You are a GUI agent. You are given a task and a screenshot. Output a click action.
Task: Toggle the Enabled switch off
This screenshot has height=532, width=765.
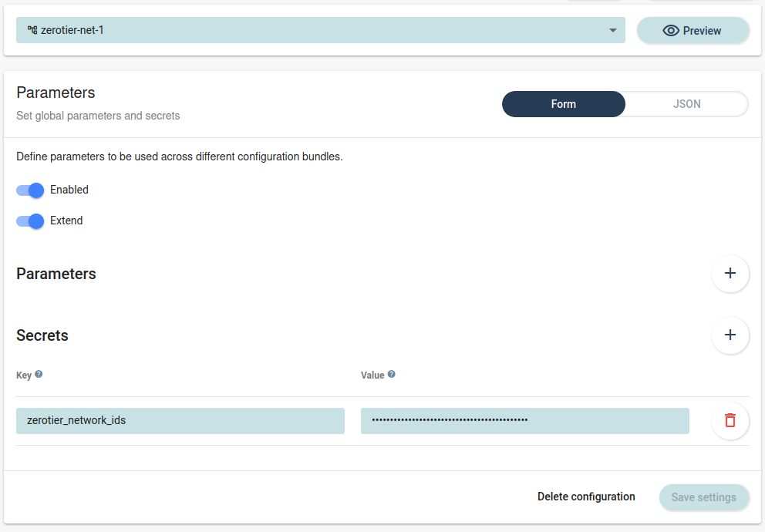(30, 190)
